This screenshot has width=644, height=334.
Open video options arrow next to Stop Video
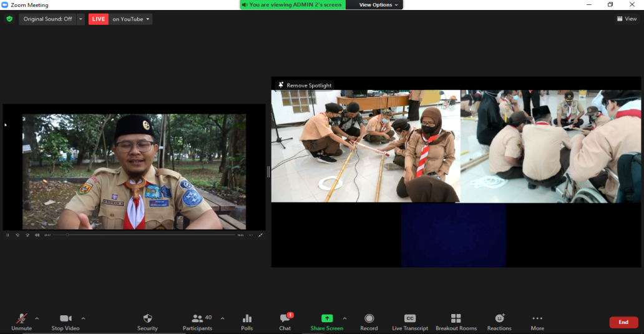84,318
